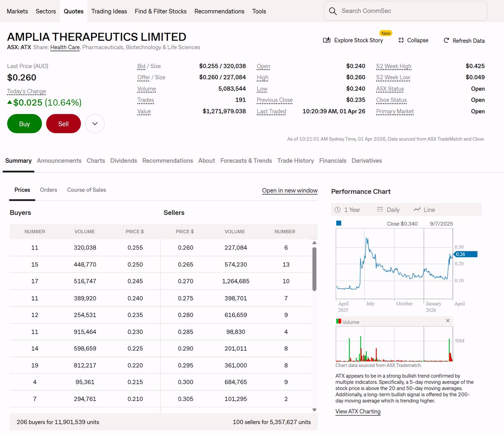Open the Quotes menu

point(73,11)
